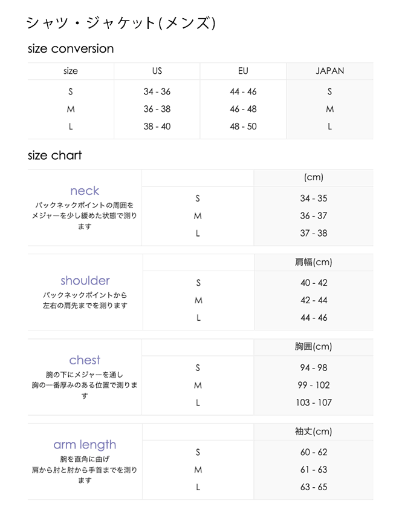Select the 胸囲(cm) column header

[313, 347]
